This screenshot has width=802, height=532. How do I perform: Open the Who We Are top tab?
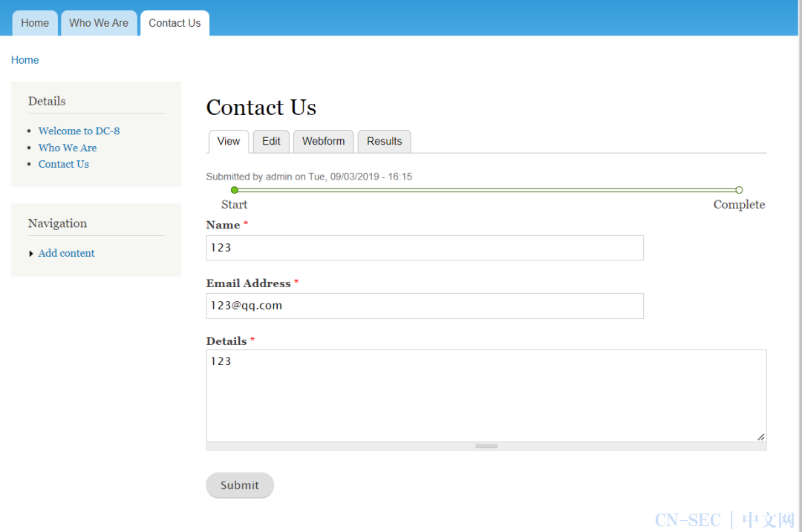(x=99, y=23)
